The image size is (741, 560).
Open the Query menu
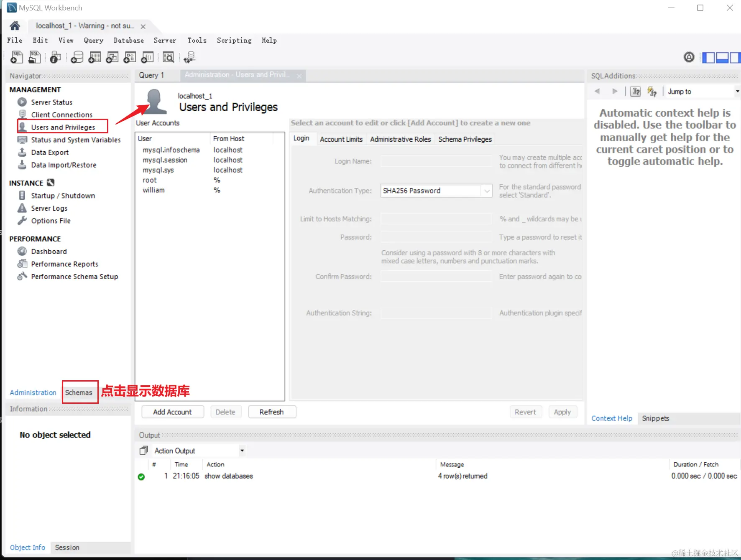click(94, 40)
